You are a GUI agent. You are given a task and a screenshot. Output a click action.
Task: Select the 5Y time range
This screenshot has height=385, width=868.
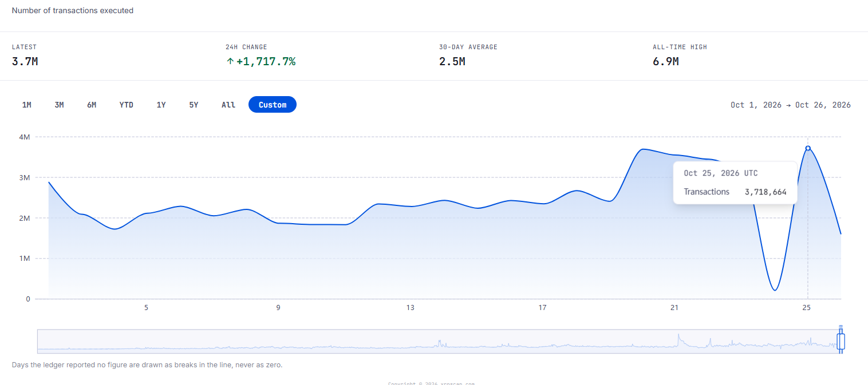click(194, 105)
